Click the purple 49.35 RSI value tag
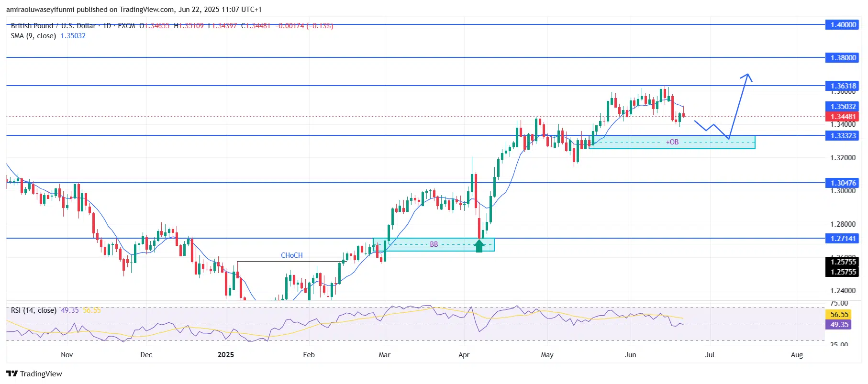The height and width of the screenshot is (384, 868). [839, 325]
